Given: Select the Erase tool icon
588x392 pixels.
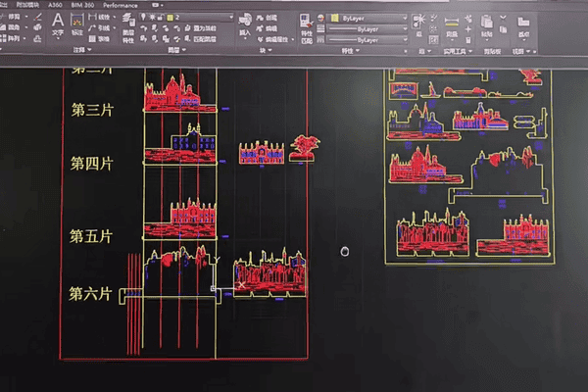Looking at the screenshot, I should [x=38, y=17].
